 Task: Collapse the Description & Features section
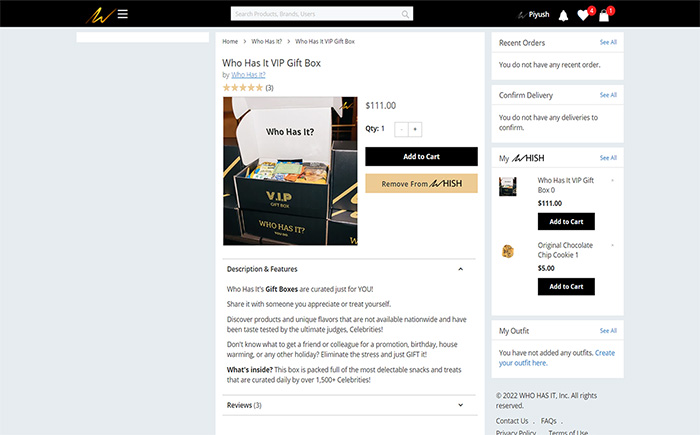click(x=460, y=269)
